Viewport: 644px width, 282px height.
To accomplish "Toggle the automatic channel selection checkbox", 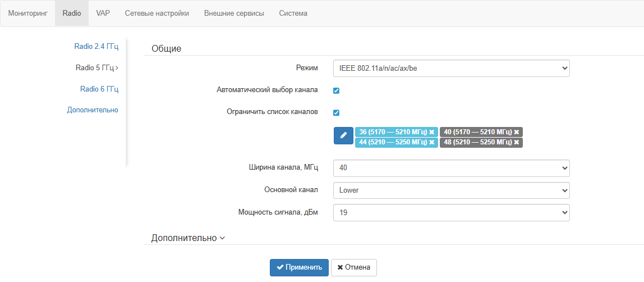I will point(337,90).
